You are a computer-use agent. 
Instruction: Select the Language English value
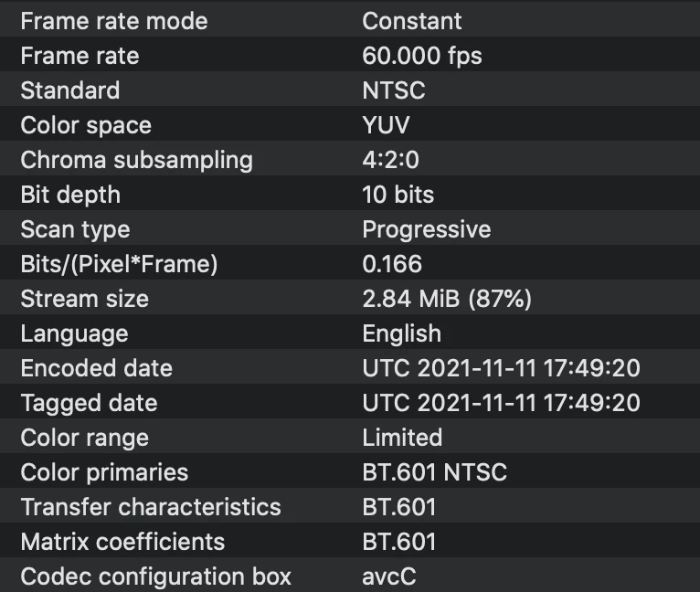(402, 334)
